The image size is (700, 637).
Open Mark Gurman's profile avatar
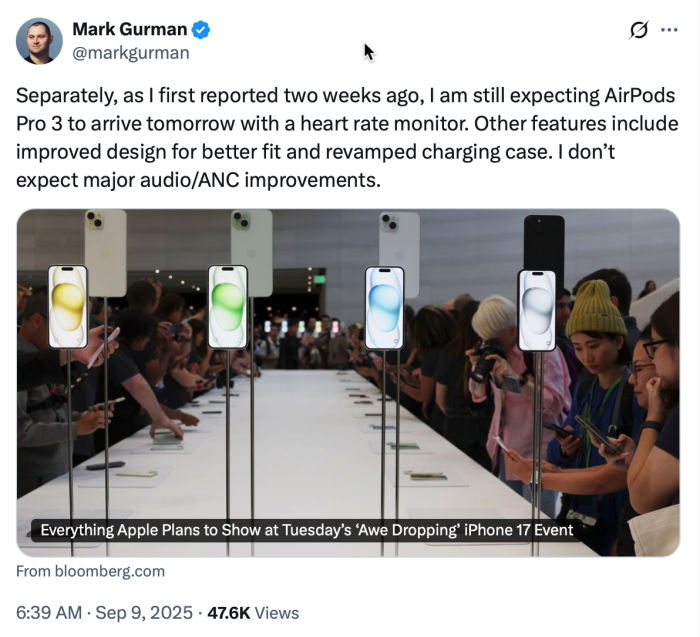(39, 41)
